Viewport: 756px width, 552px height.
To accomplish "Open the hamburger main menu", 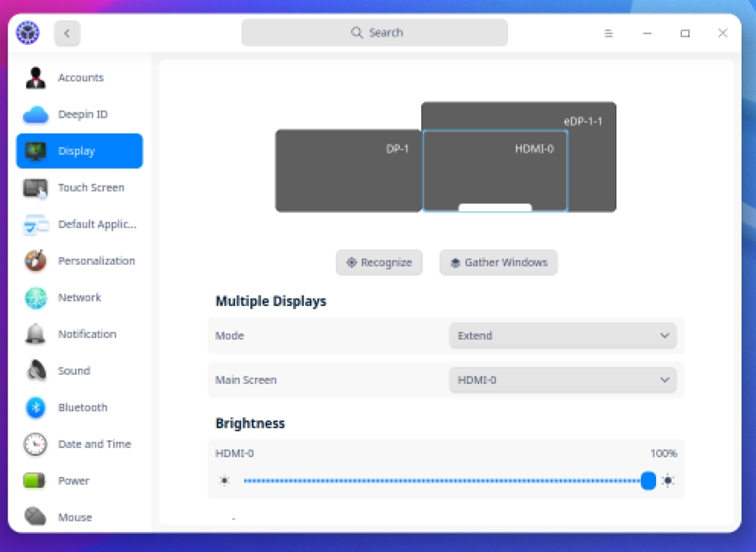I will click(609, 34).
